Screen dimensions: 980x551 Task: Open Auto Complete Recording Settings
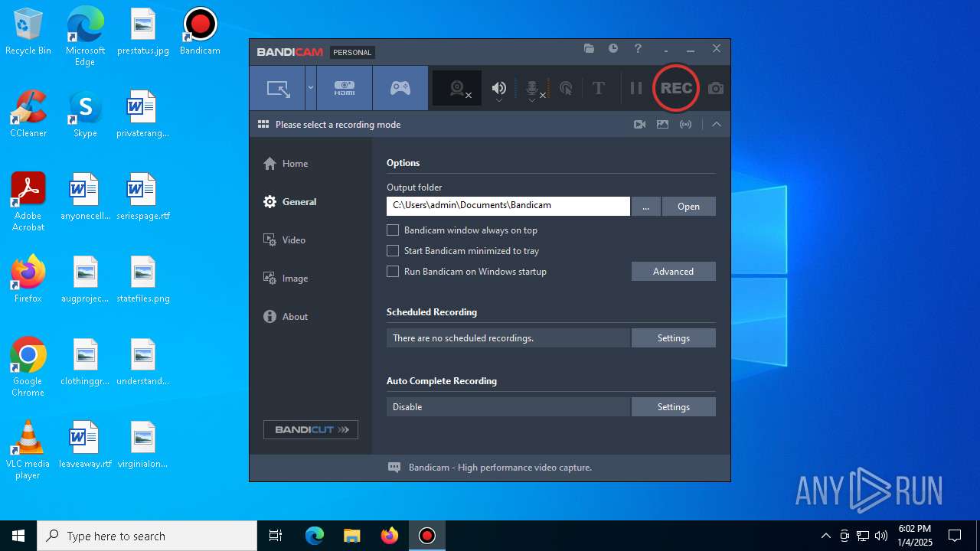pyautogui.click(x=674, y=406)
